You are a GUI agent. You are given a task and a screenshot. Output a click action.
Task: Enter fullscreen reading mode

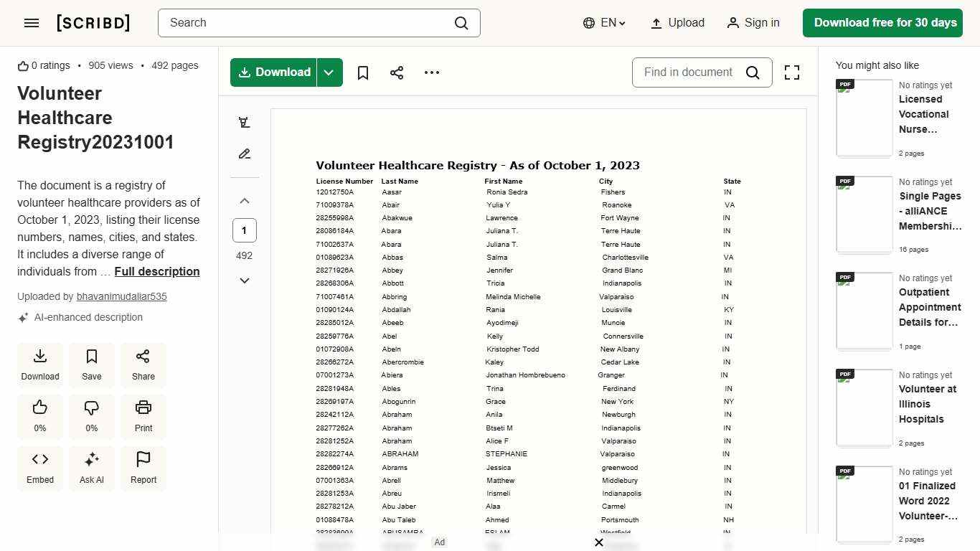(x=791, y=72)
